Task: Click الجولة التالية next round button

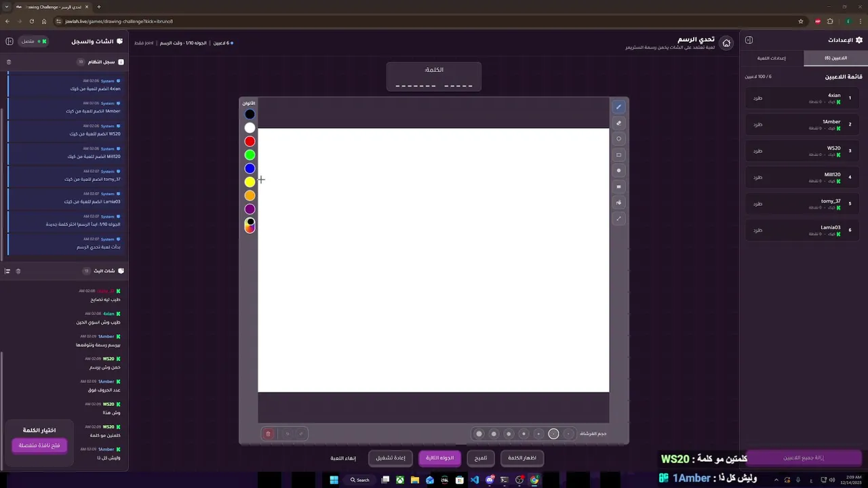Action: pos(439,458)
